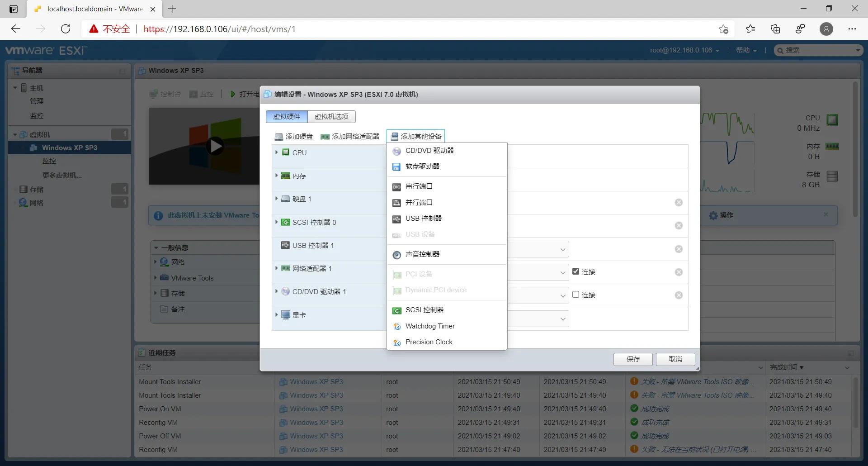
Task: Save the VM settings with 保存 button
Action: point(632,359)
